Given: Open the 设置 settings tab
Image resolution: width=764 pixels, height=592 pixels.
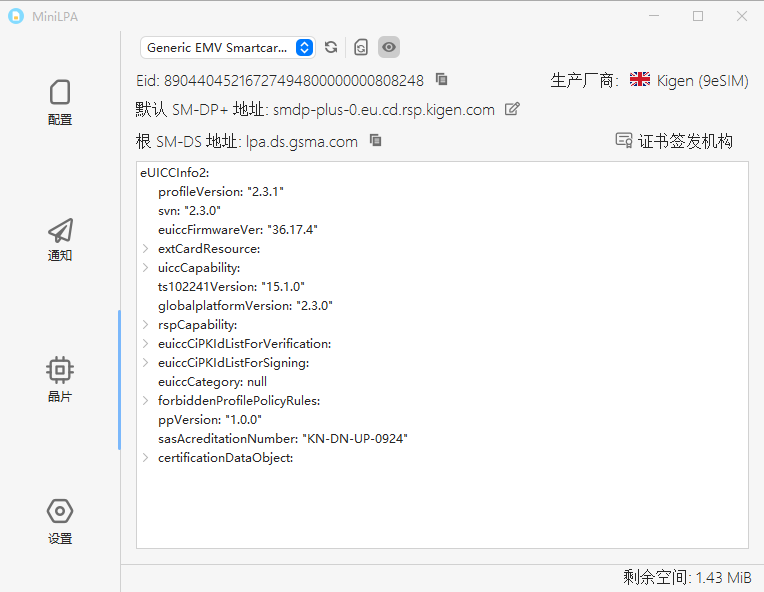Looking at the screenshot, I should (x=60, y=521).
